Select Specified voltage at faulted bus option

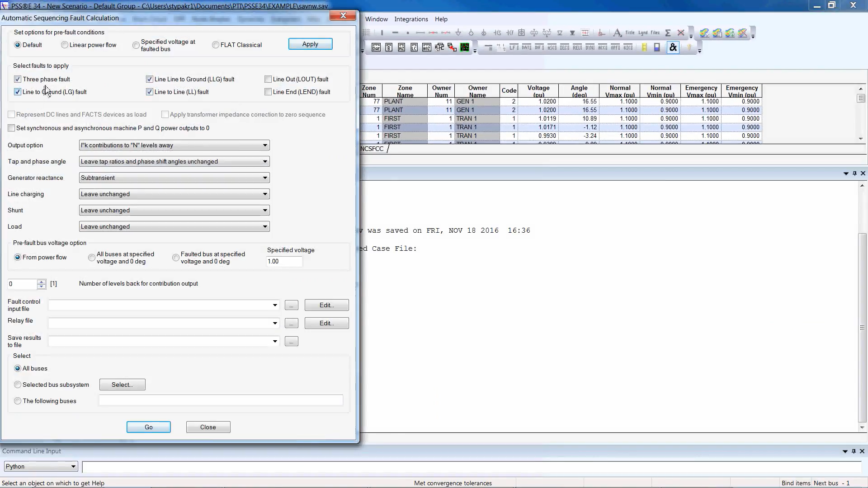pos(136,45)
